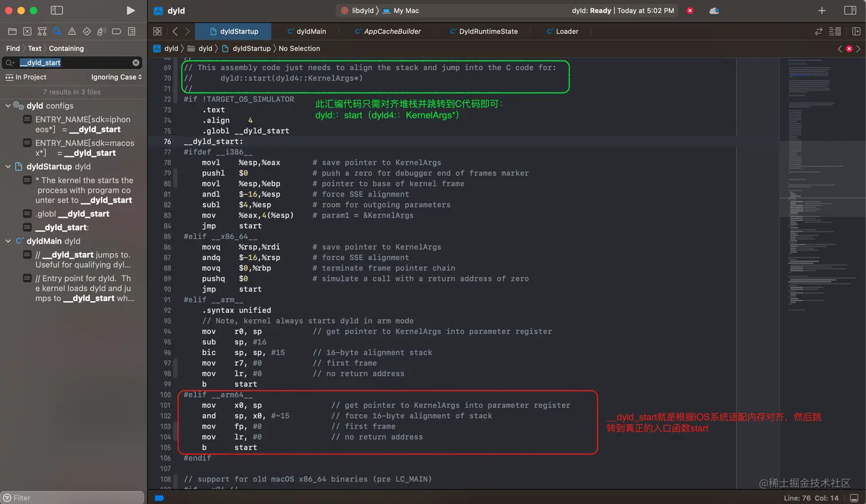866x504 pixels.
Task: Open the Test navigator diamond icon
Action: 87,31
